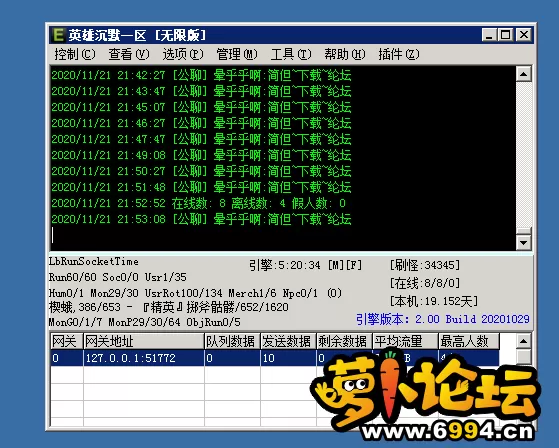Click the 平均流量 column header

click(x=405, y=341)
